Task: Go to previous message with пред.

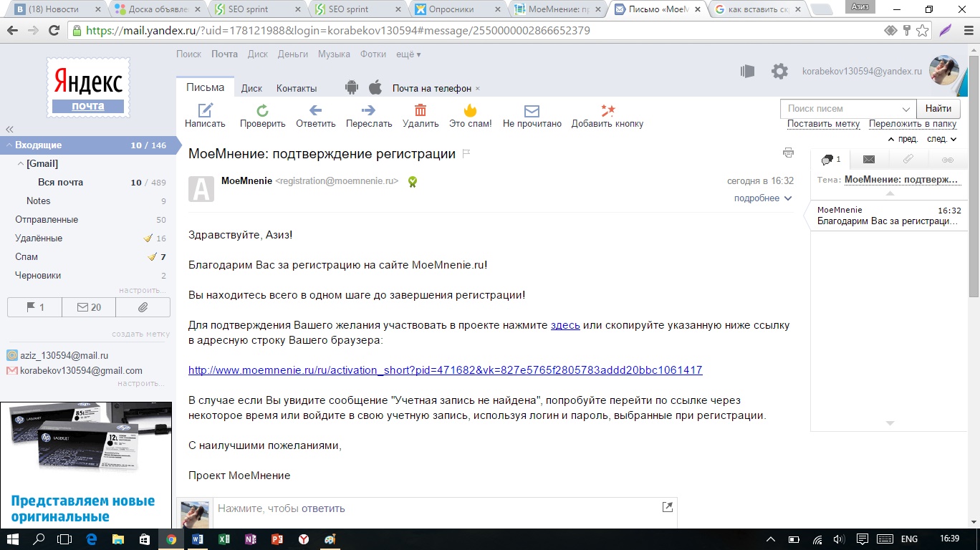Action: point(903,139)
